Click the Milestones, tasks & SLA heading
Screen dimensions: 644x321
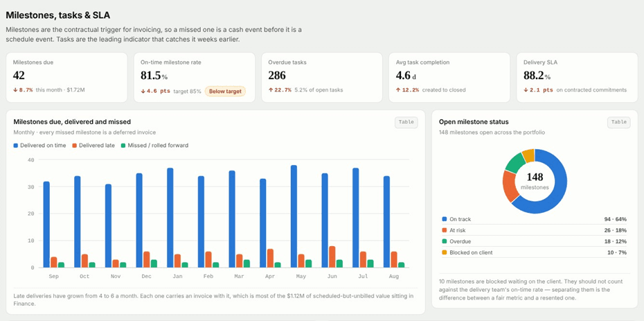[x=58, y=16]
